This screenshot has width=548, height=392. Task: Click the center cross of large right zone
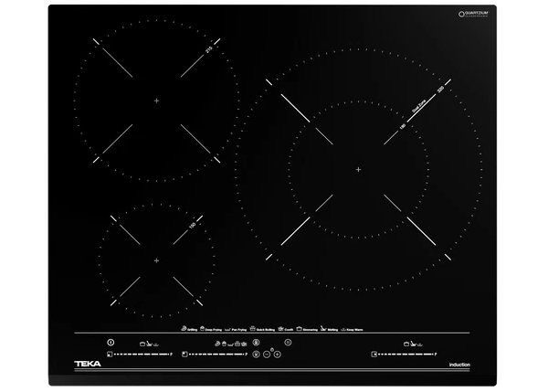(357, 169)
